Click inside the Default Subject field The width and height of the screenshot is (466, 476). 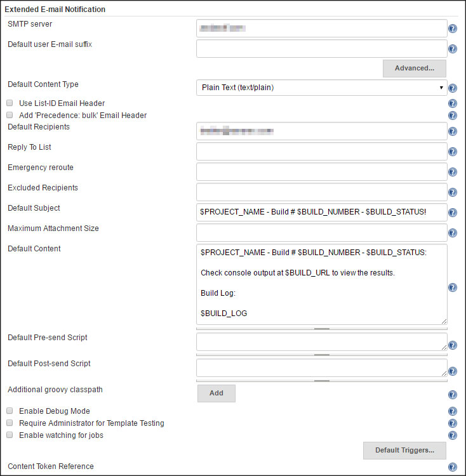tap(321, 212)
